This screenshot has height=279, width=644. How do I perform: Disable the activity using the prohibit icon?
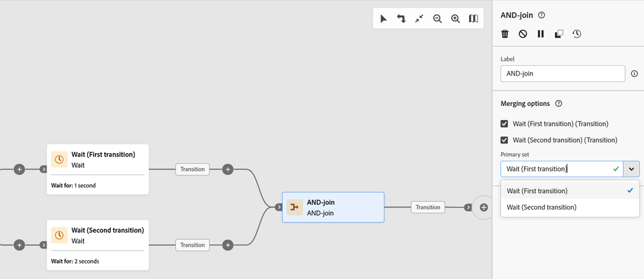pos(523,34)
